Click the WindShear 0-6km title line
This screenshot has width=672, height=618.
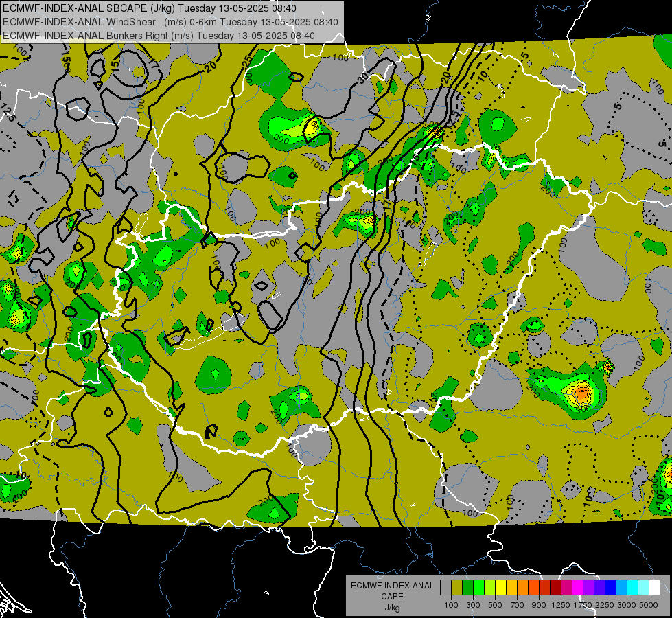coord(170,22)
